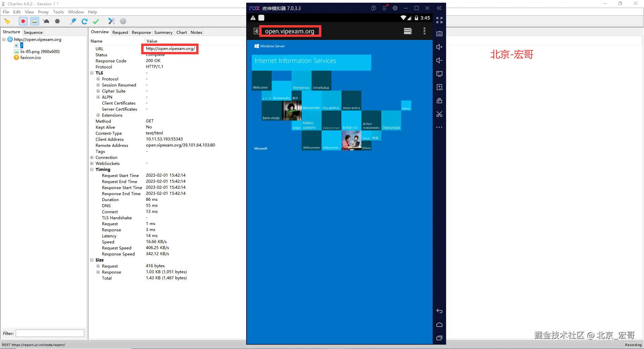Open the Nox help question mark icon
The height and width of the screenshot is (349, 644).
[374, 8]
